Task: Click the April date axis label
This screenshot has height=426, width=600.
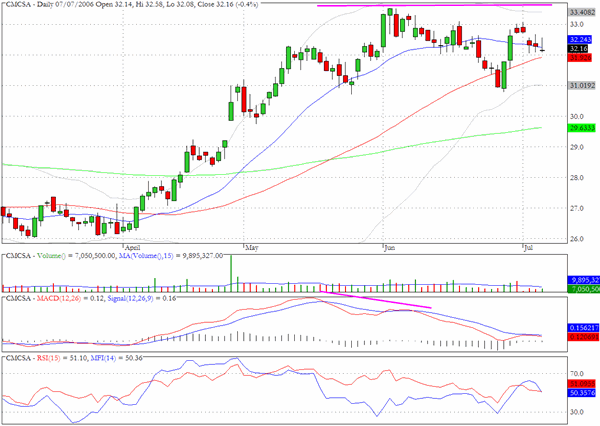Action: [x=132, y=248]
